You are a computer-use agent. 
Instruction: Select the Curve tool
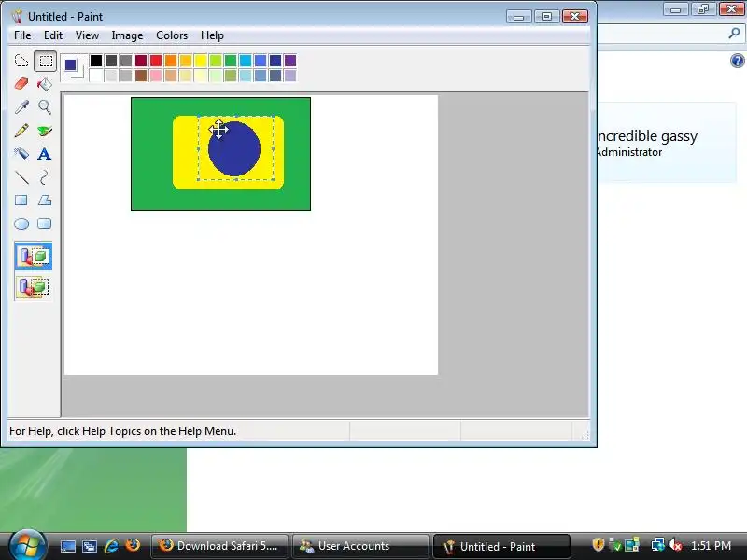point(44,177)
